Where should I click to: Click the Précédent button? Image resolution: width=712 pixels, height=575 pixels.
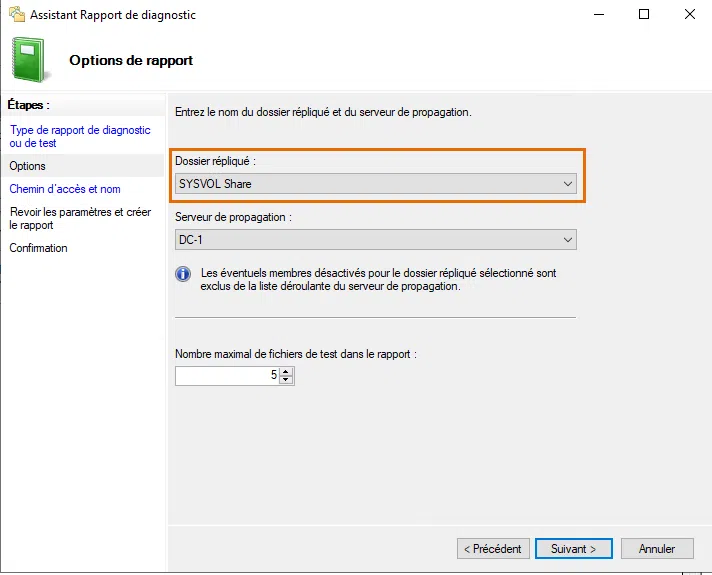494,549
